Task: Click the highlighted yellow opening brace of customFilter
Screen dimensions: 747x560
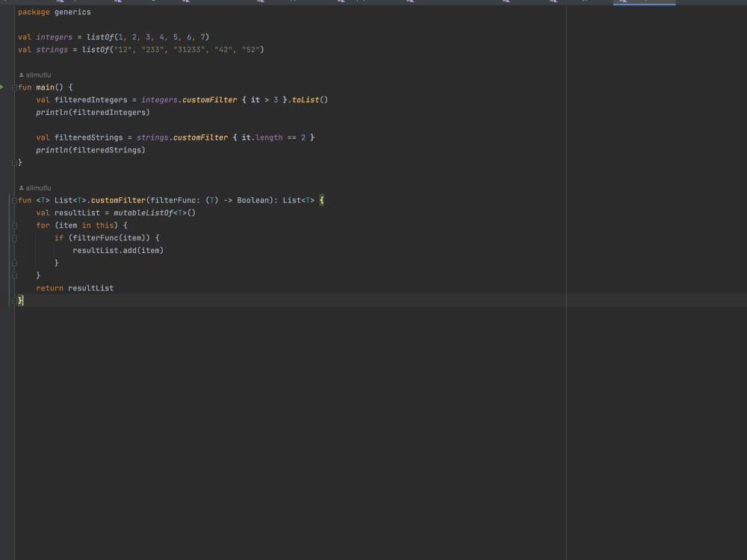Action: point(321,200)
